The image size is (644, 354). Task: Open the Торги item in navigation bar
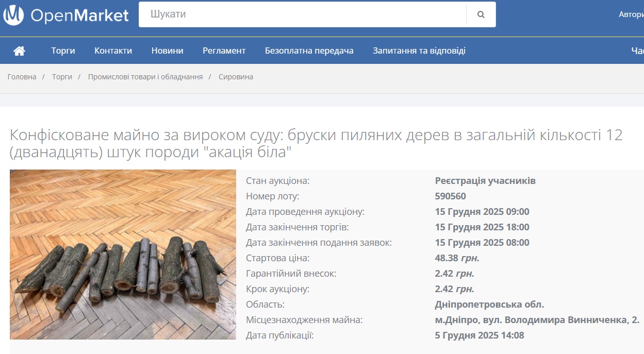[63, 50]
